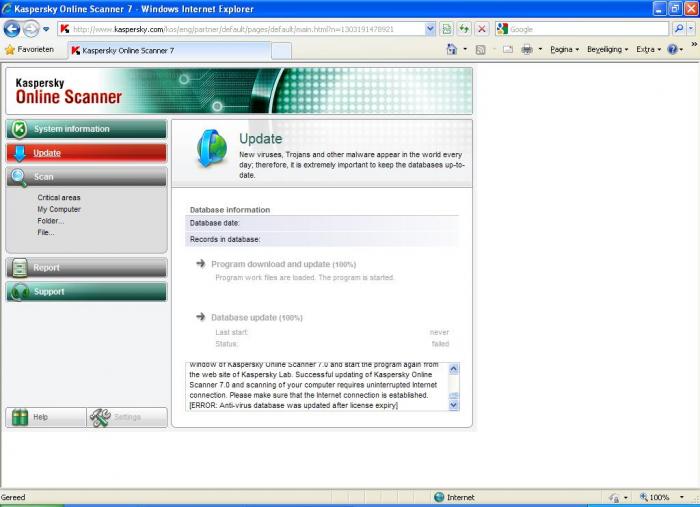Viewport: 700px width, 507px height.
Task: Open the System information section
Action: tap(87, 129)
